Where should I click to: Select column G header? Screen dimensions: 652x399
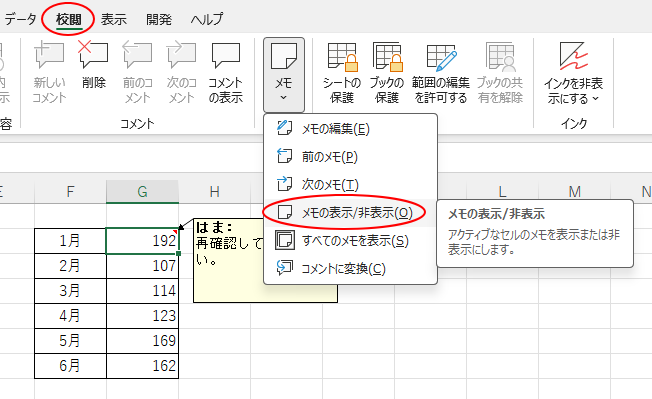point(143,192)
